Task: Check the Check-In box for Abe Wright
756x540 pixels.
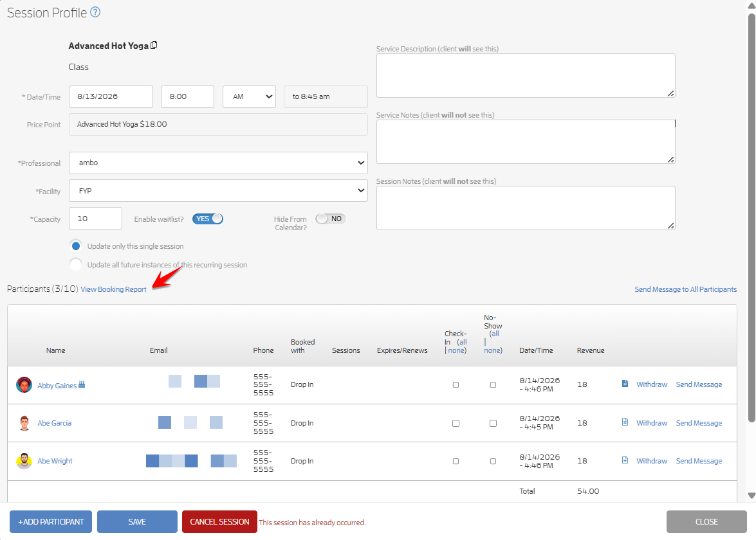Action: (456, 461)
